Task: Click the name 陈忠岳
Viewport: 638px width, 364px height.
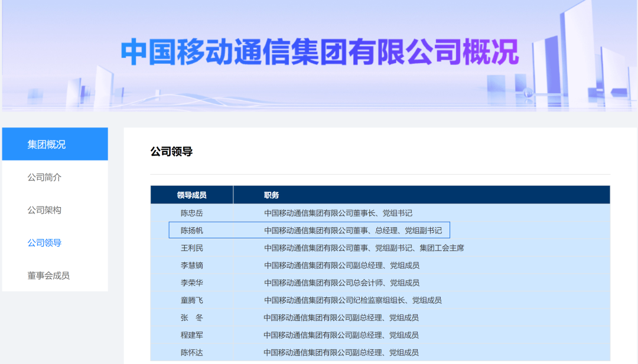Action: click(x=191, y=213)
